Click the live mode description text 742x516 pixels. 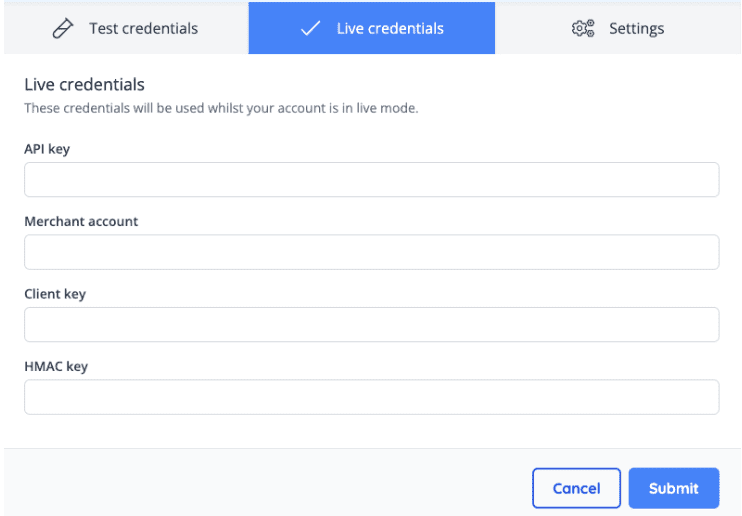click(220, 108)
